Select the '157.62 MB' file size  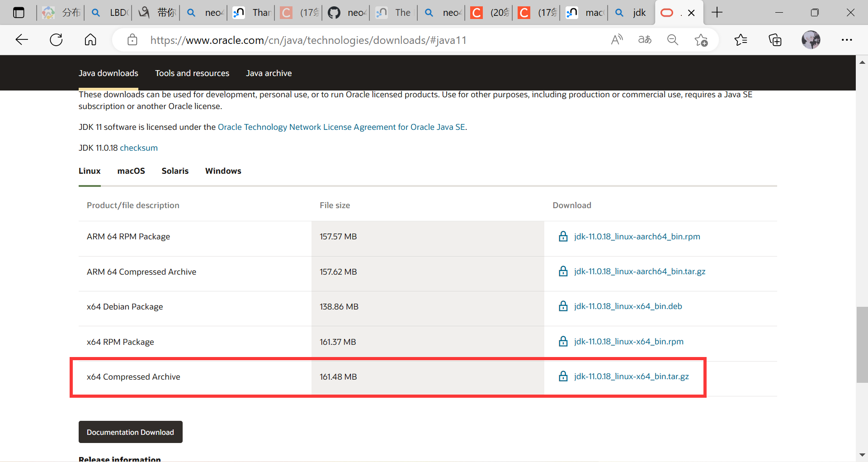[338, 271]
